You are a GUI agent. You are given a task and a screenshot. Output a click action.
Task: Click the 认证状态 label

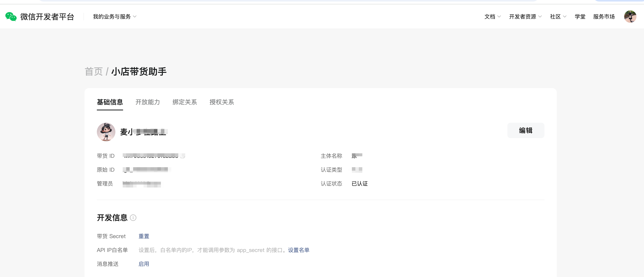tap(331, 184)
